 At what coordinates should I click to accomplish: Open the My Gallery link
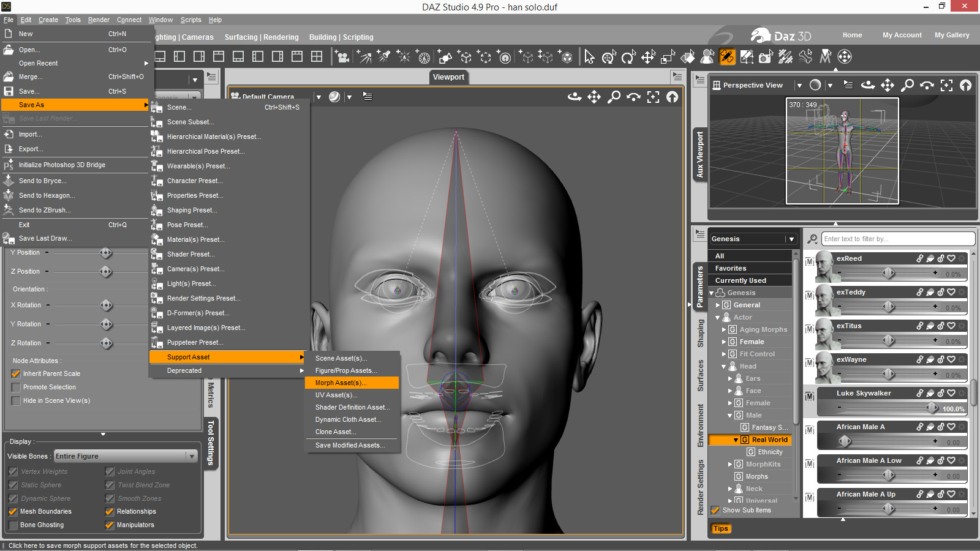[x=952, y=35]
